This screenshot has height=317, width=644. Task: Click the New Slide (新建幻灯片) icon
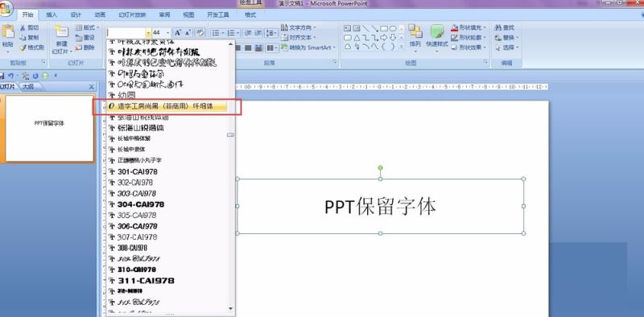(62, 32)
